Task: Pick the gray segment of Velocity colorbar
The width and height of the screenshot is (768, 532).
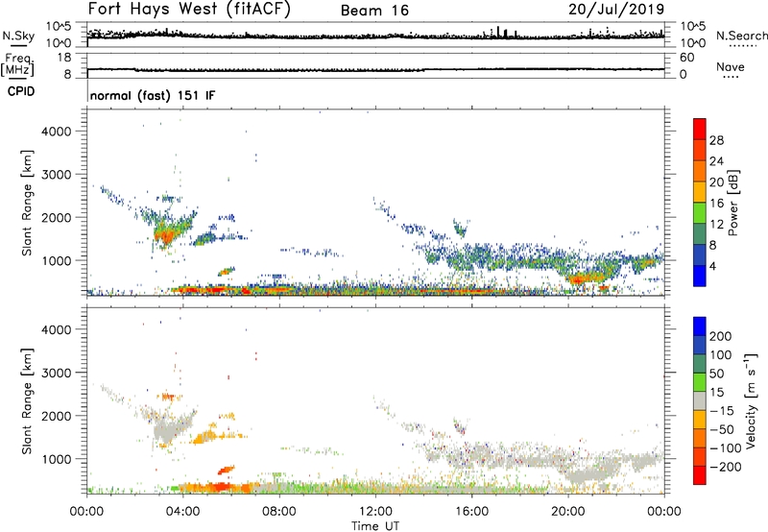Action: tap(700, 401)
